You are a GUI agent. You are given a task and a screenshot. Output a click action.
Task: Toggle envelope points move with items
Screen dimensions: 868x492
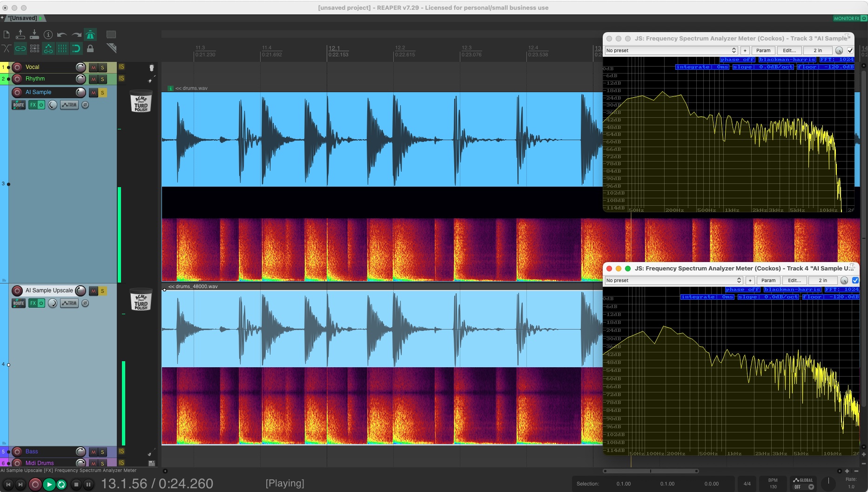(x=48, y=48)
